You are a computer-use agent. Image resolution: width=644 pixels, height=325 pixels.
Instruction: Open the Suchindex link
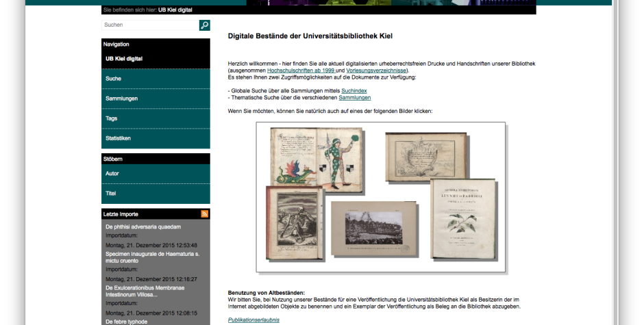(354, 91)
